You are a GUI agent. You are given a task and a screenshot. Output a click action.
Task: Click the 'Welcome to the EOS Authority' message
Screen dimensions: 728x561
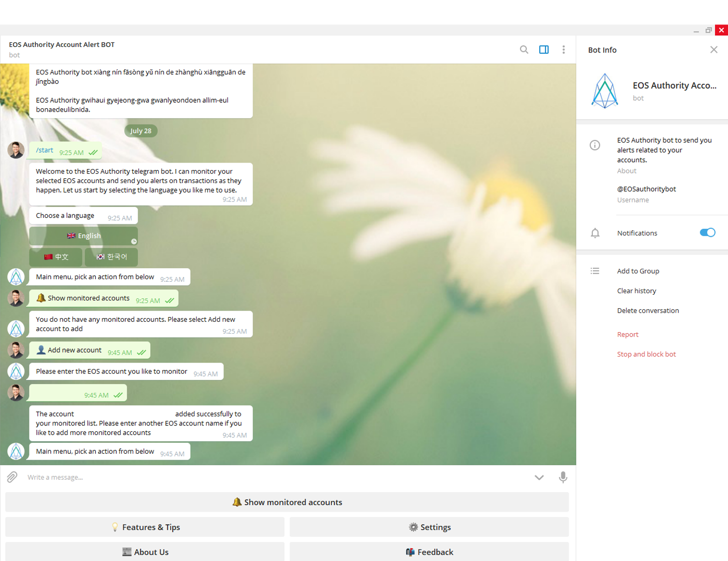pos(141,184)
